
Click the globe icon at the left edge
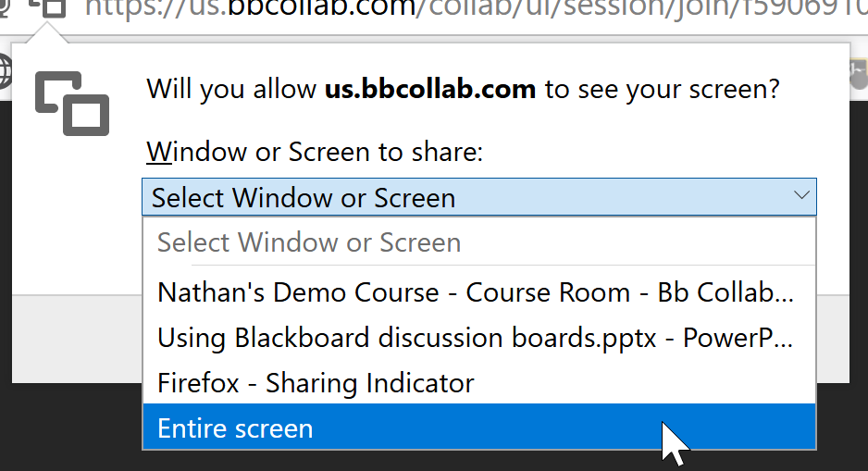[5, 71]
